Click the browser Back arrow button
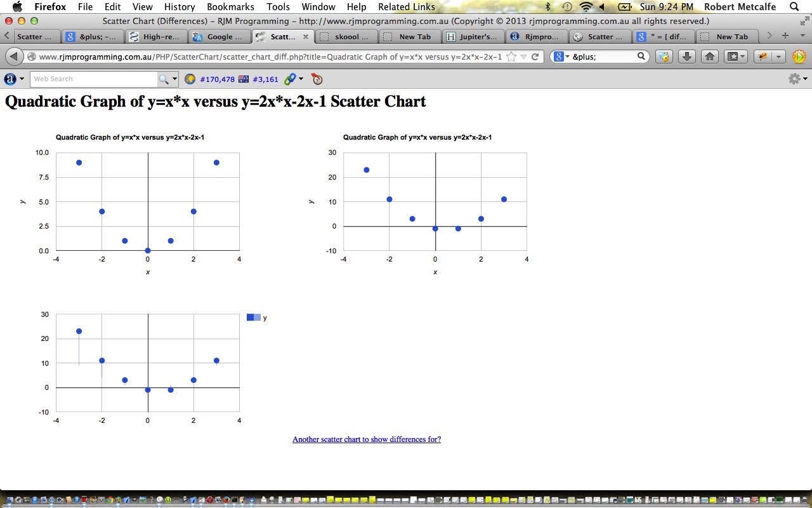Screen dimensions: 812x508 pyautogui.click(x=13, y=57)
